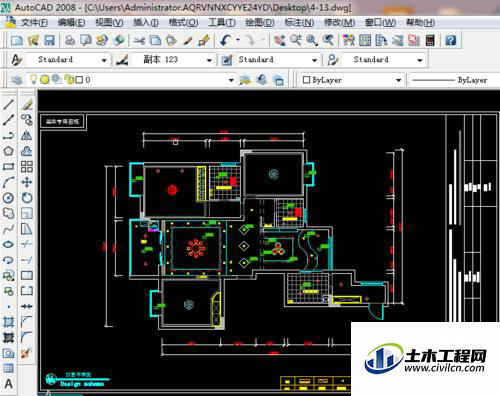Toggle the layer 0 lock icon
The height and width of the screenshot is (396, 500).
point(69,79)
